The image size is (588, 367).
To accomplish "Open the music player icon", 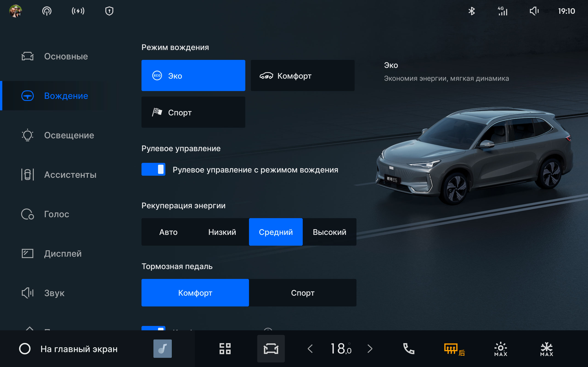I will pos(162,349).
